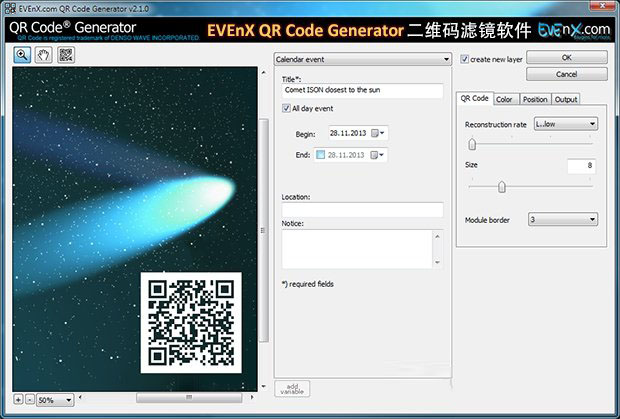Click the preview horizontal scrollbar thumb
This screenshot has width=620, height=419.
[x=189, y=397]
